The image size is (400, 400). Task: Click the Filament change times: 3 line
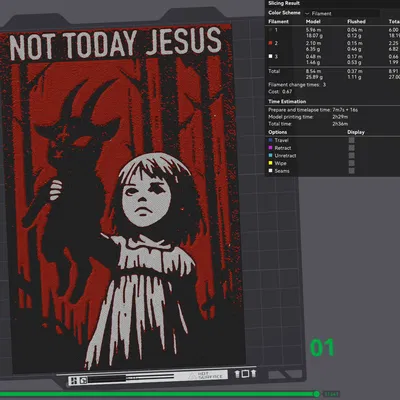(297, 85)
